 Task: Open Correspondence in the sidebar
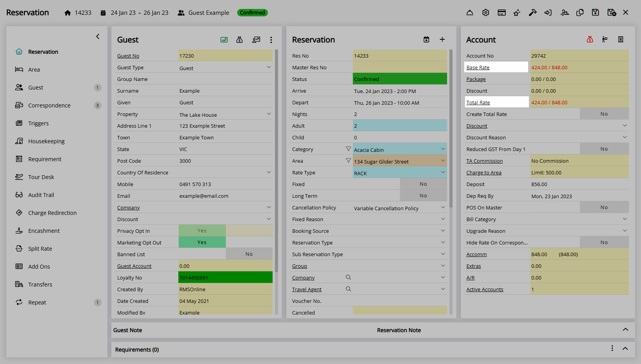click(x=49, y=106)
